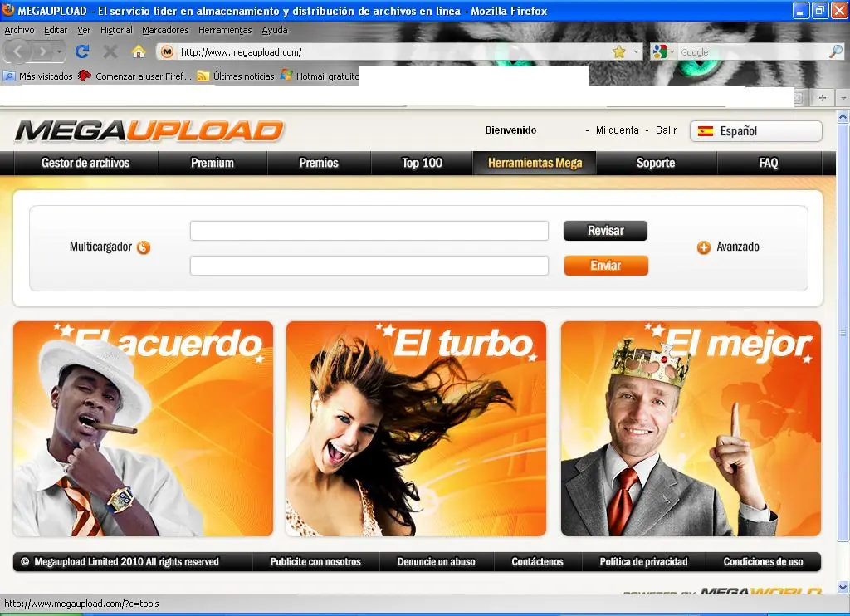Open Hotmail gratuito bookmark
The width and height of the screenshot is (850, 616).
click(320, 76)
